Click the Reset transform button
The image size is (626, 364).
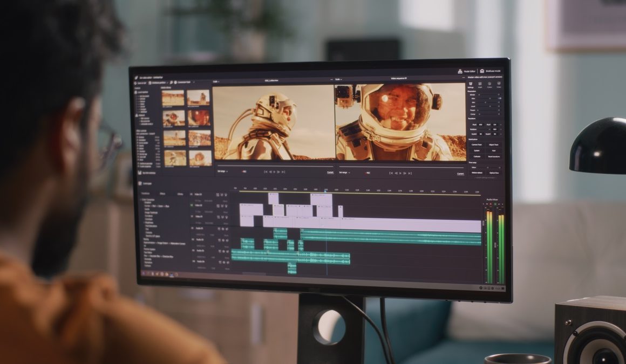(x=494, y=156)
